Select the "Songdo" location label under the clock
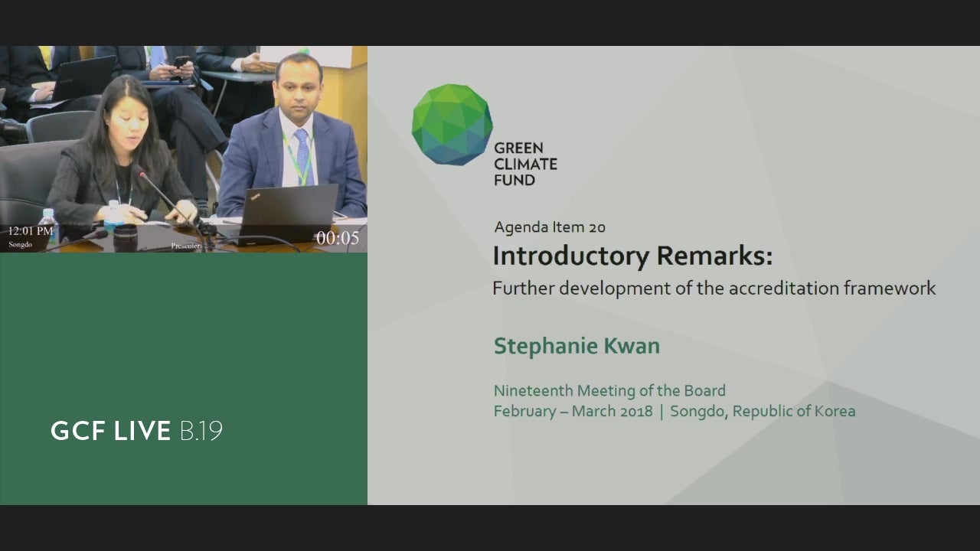 [x=21, y=245]
